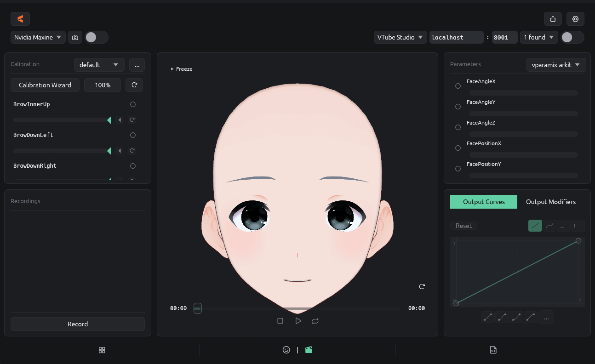Open the VTube Studio output dropdown
This screenshot has height=364, width=595.
point(400,37)
